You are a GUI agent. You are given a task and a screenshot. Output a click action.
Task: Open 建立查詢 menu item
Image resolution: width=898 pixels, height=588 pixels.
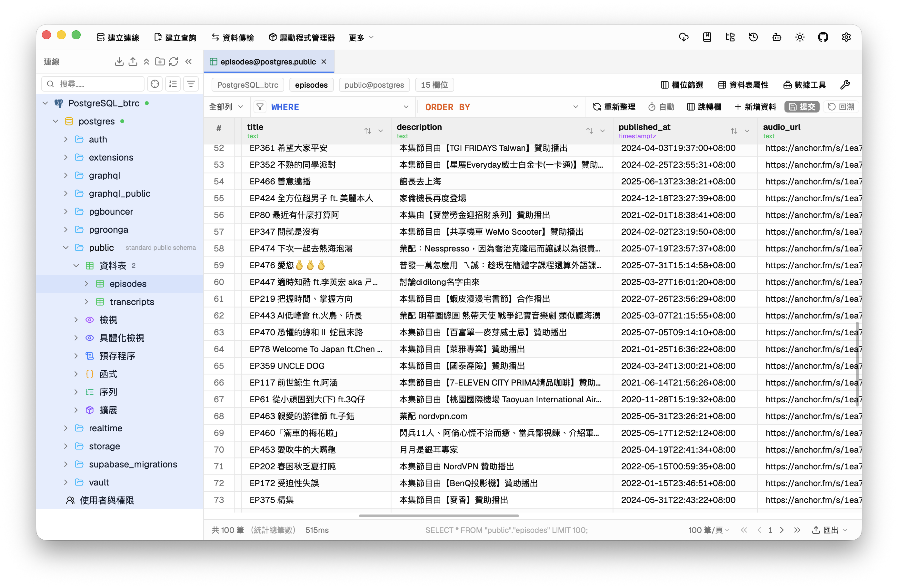click(x=175, y=37)
